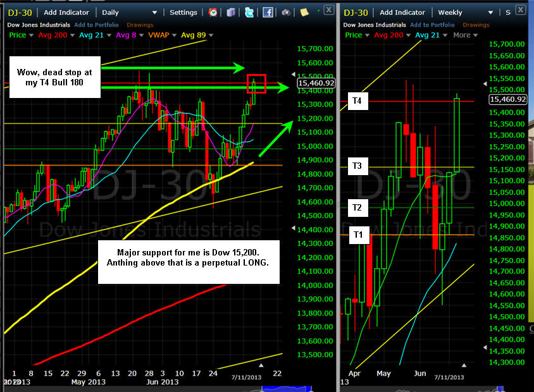Click the database stack icon in daily chart toolbar

[x=231, y=13]
